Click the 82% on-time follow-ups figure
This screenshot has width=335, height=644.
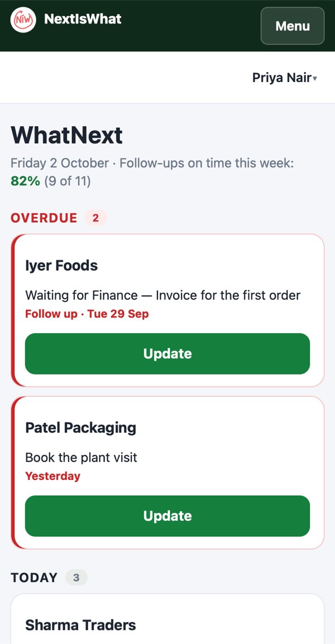click(26, 181)
